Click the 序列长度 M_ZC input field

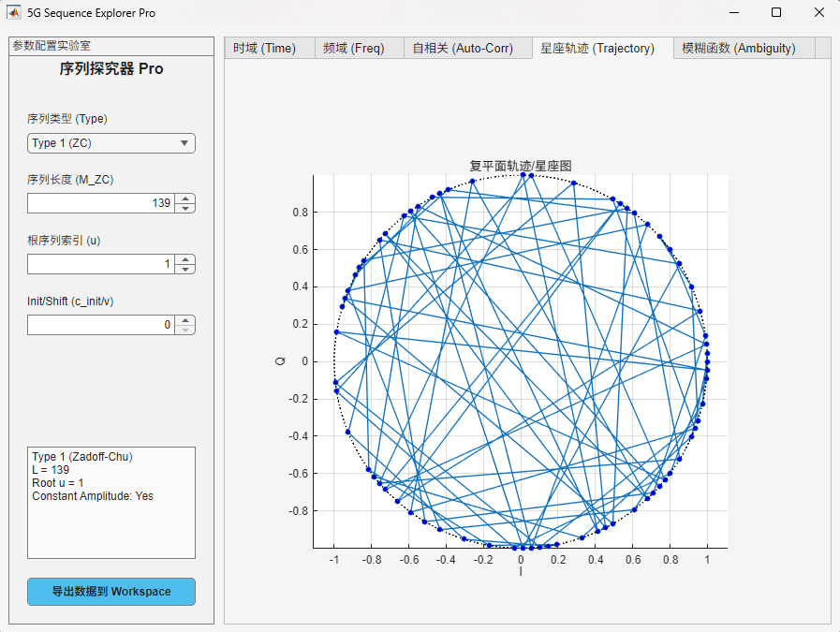(x=101, y=203)
